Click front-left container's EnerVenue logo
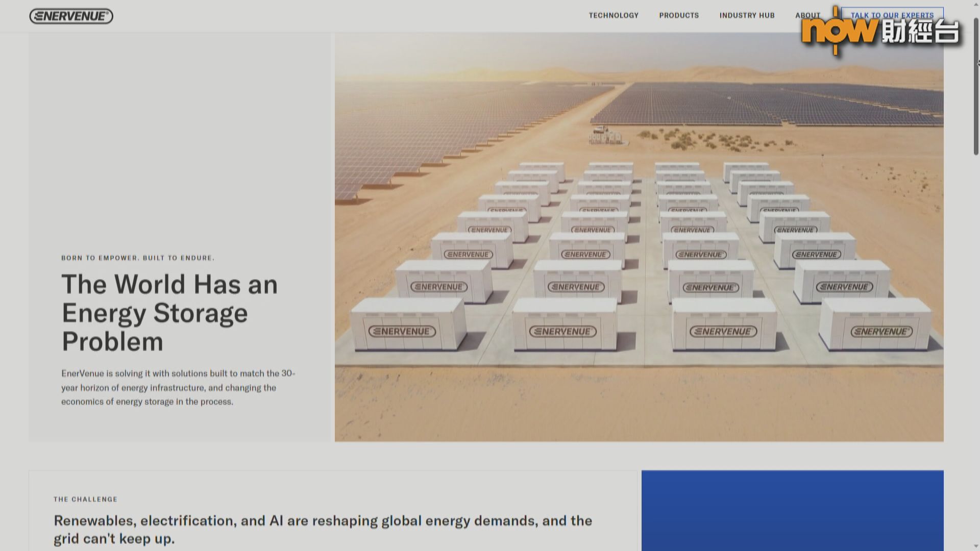The width and height of the screenshot is (980, 551). pyautogui.click(x=402, y=332)
